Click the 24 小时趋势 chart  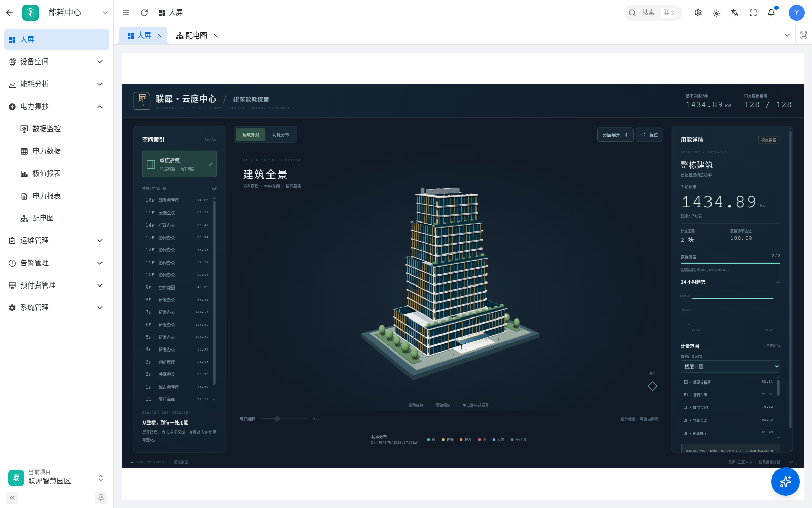[730, 311]
